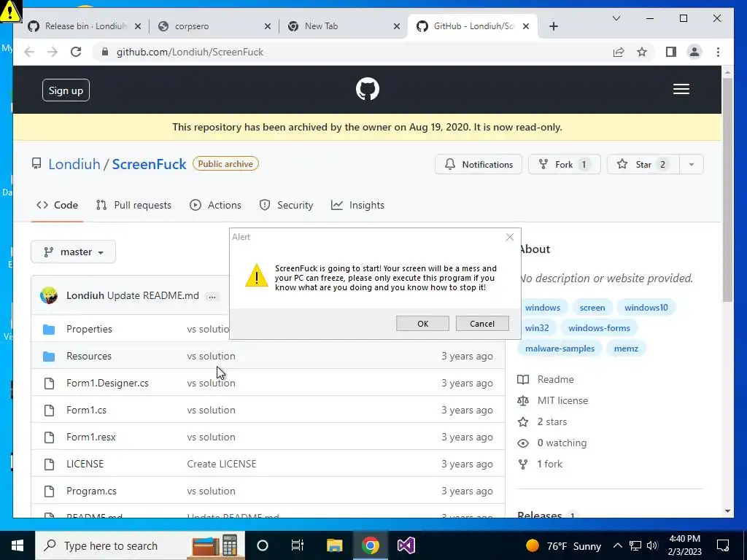The image size is (747, 560).
Task: Fork the repository with Fork button
Action: pos(564,164)
